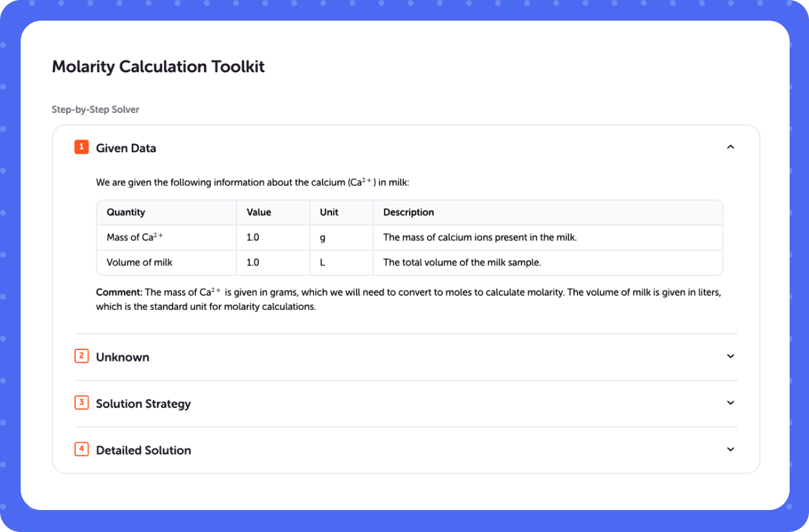Click the step 4 number badge

(x=81, y=449)
